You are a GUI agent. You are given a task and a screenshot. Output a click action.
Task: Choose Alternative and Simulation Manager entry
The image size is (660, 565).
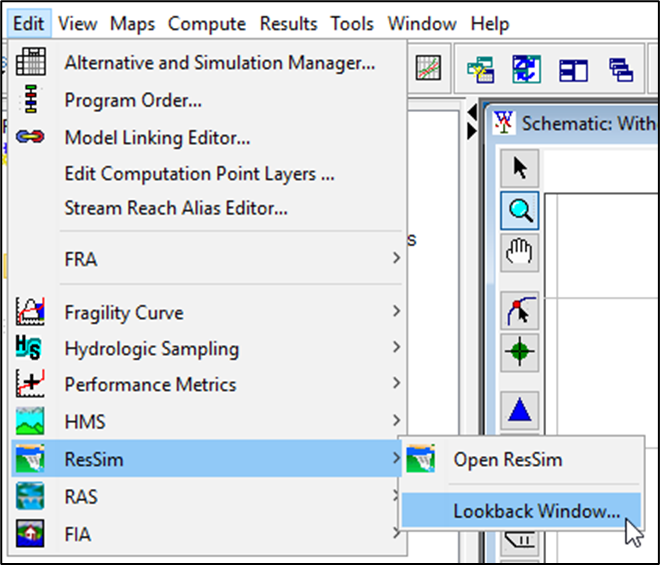pos(206,63)
